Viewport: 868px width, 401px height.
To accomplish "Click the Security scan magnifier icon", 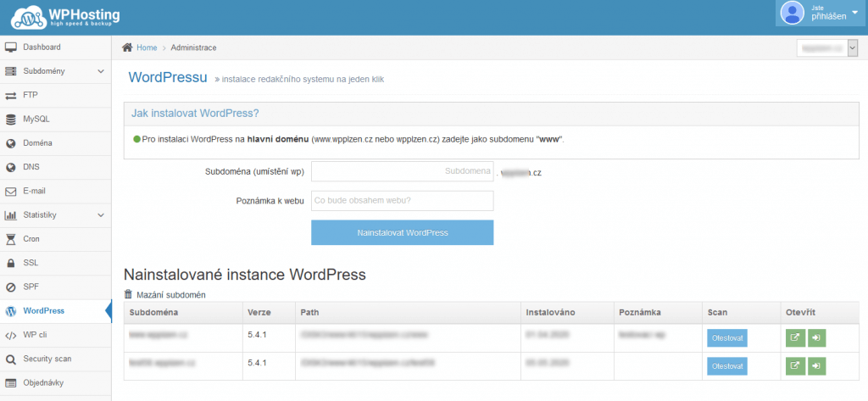I will [x=10, y=359].
